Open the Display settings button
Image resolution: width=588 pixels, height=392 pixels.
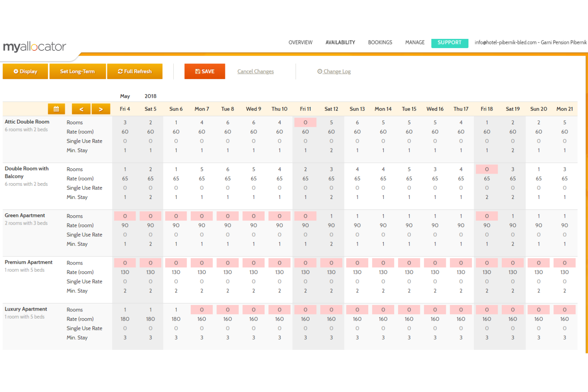(x=25, y=71)
